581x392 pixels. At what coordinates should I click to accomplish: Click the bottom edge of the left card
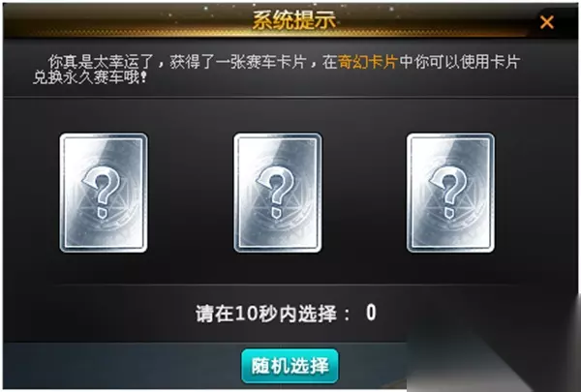(x=104, y=250)
